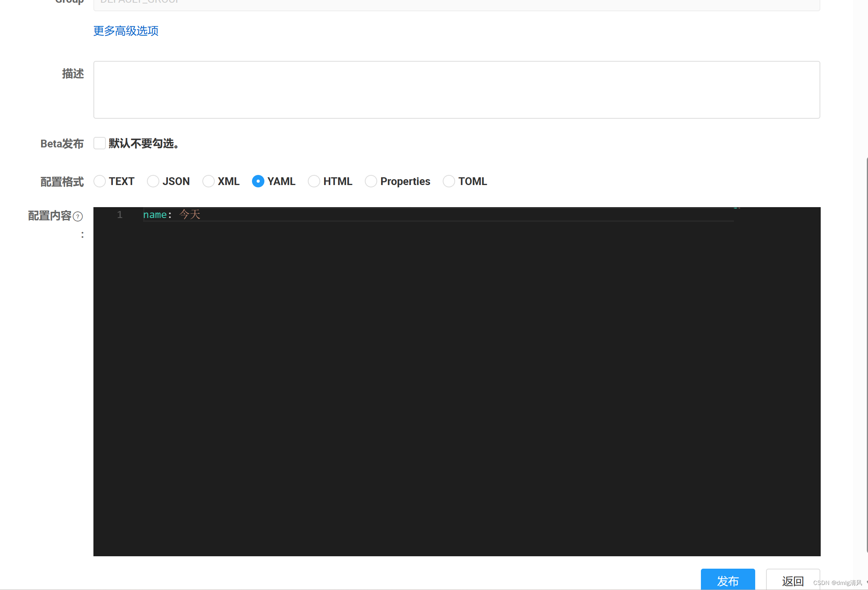Select the XML format option

click(x=209, y=181)
